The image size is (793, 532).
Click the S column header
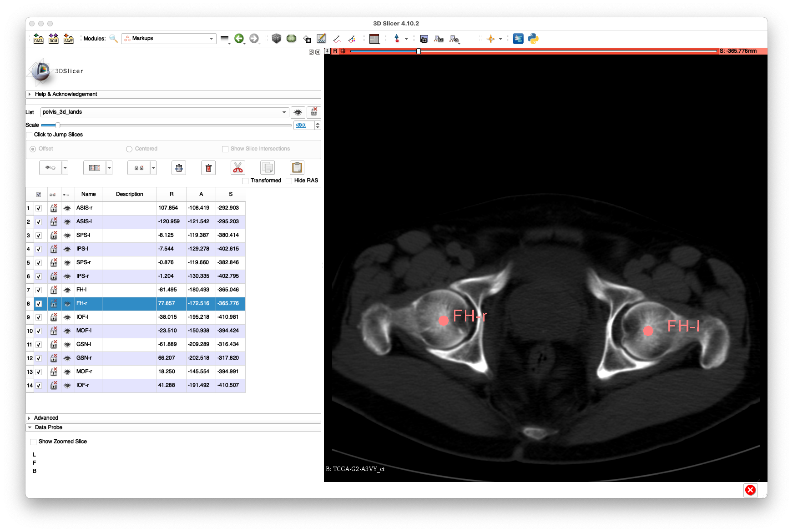(x=231, y=194)
